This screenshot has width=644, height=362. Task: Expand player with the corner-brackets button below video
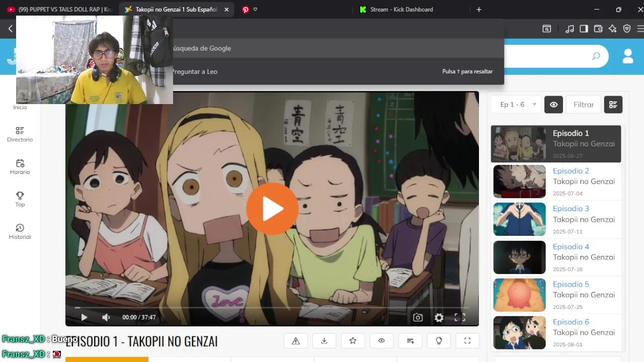(x=467, y=341)
